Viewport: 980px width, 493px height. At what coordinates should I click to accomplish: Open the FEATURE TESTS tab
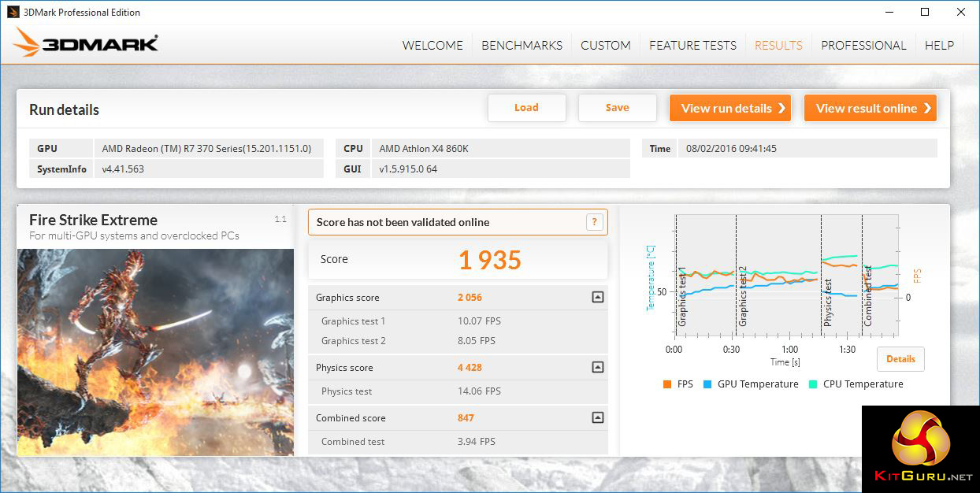(692, 45)
